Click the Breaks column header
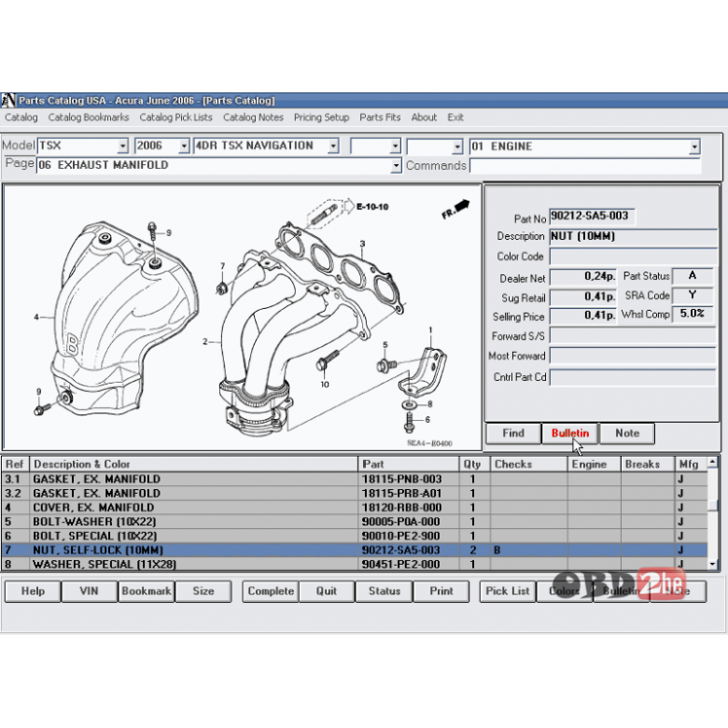 coord(648,464)
